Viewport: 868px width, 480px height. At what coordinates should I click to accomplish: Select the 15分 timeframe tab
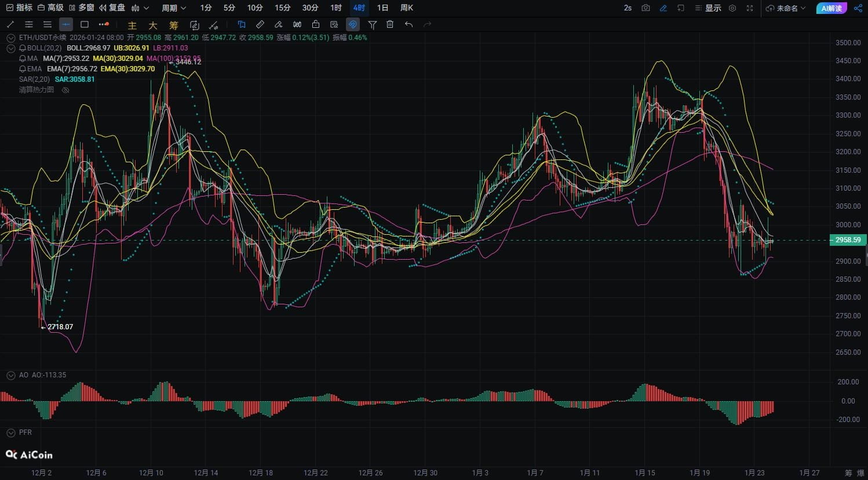coord(282,8)
